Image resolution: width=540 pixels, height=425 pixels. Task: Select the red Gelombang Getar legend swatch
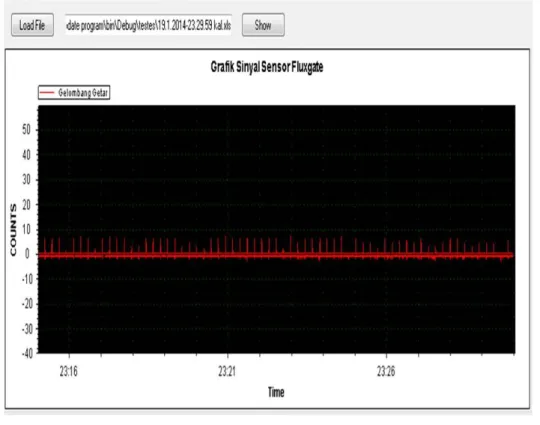click(x=47, y=93)
